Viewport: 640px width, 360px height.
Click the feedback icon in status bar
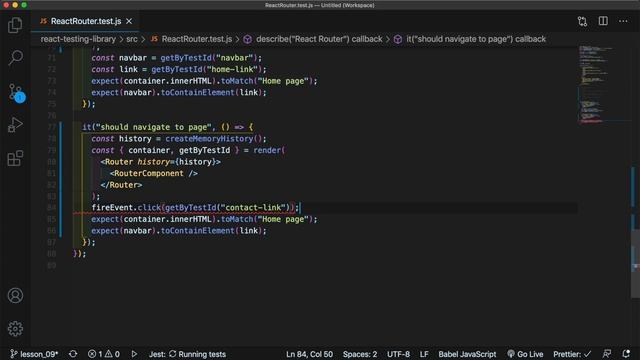click(607, 354)
